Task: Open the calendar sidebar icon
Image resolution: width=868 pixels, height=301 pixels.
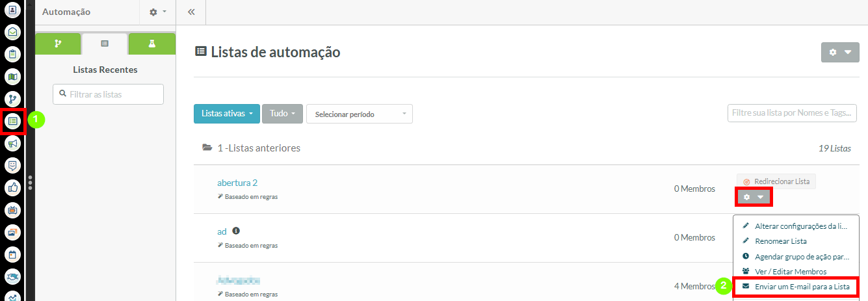Action: pyautogui.click(x=13, y=254)
